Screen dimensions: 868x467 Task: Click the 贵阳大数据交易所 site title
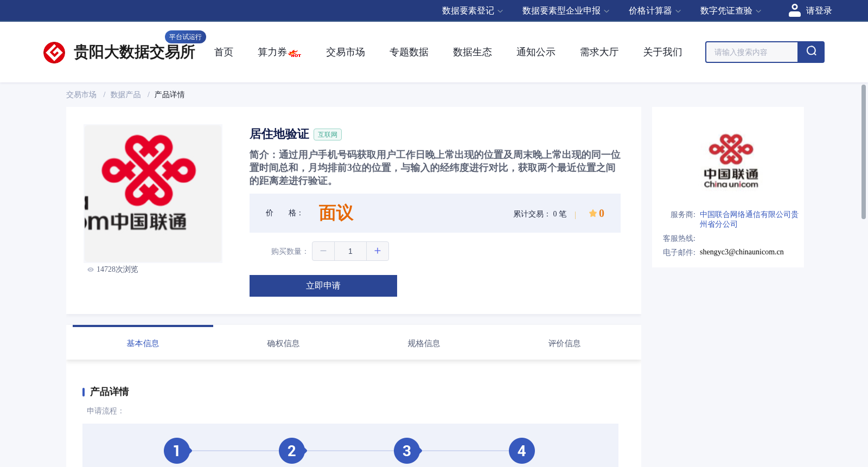pos(134,52)
